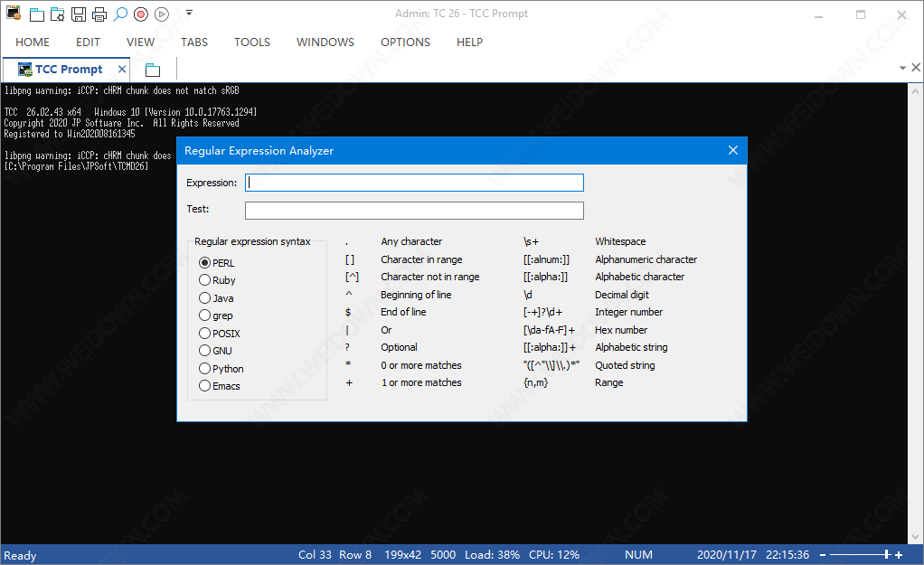Click the Test input field

point(414,210)
